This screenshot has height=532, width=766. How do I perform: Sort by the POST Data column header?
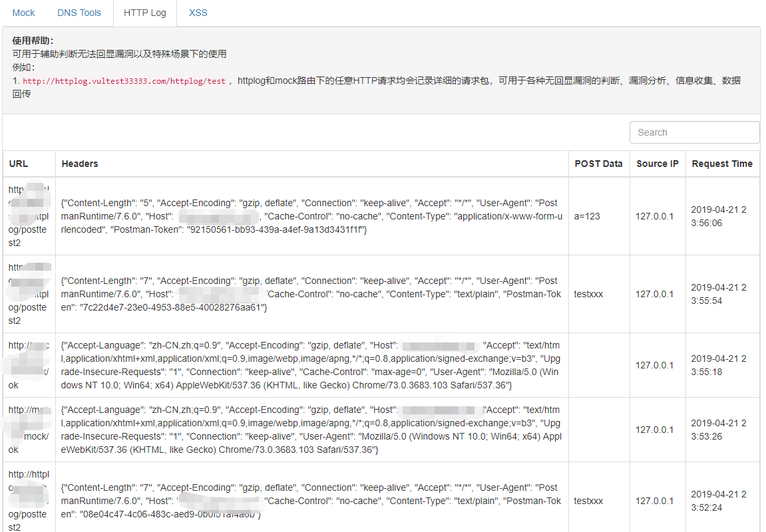click(x=598, y=164)
